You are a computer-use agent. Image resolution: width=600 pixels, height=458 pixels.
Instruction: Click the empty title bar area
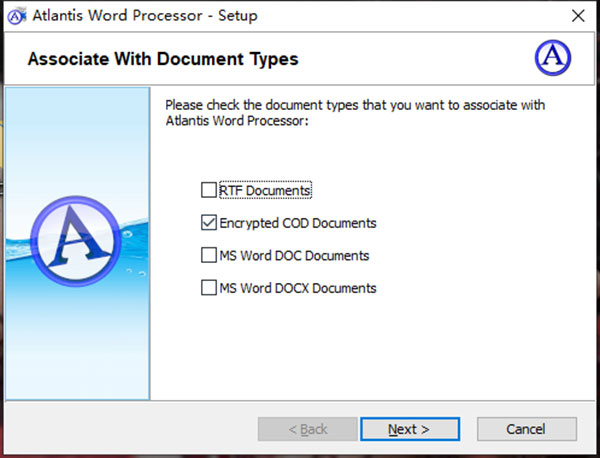tap(400, 16)
